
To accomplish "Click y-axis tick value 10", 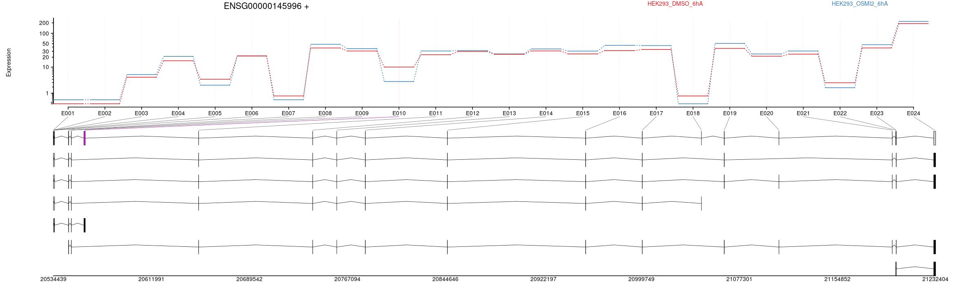I will (x=46, y=67).
